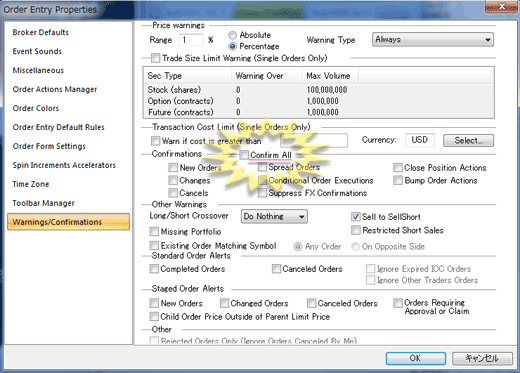Enable staged New Orders alert checkbox

point(154,303)
